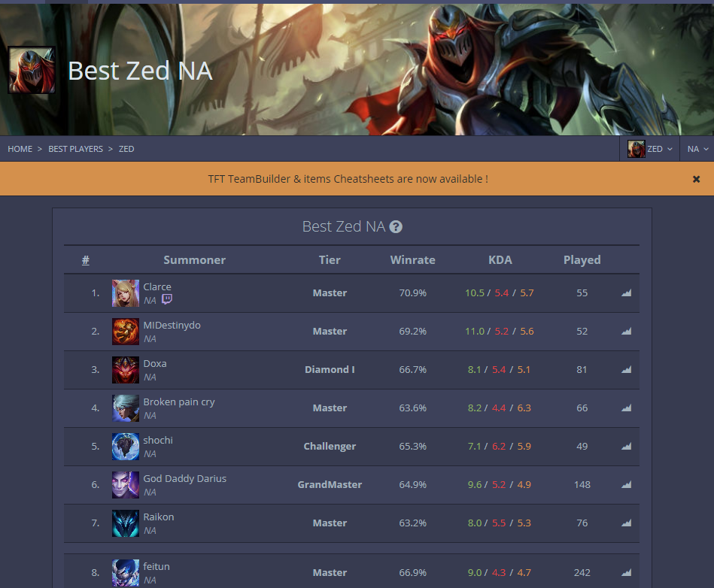The width and height of the screenshot is (714, 588).
Task: Open the stats chart icon for feitun
Action: (626, 572)
